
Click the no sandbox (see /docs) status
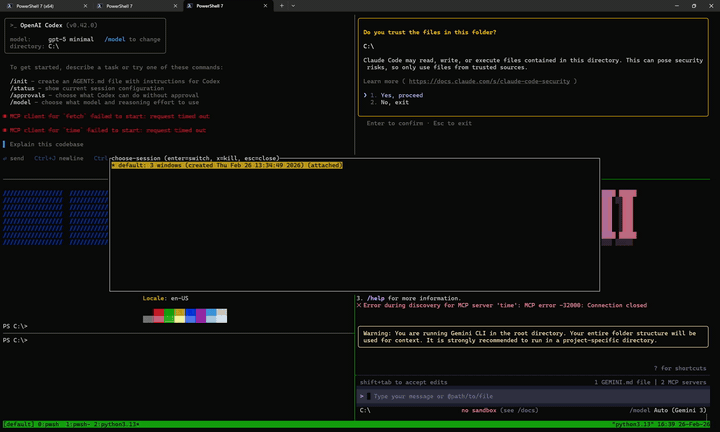pos(500,410)
